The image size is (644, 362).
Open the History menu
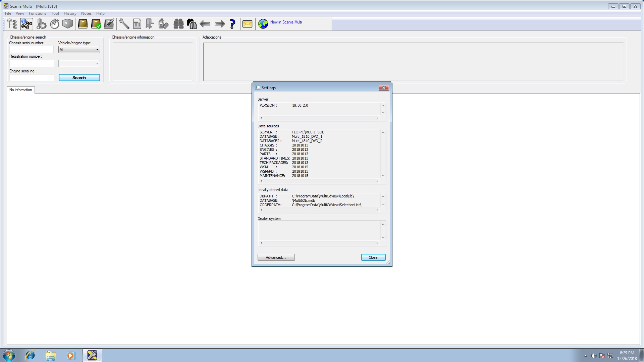click(70, 13)
